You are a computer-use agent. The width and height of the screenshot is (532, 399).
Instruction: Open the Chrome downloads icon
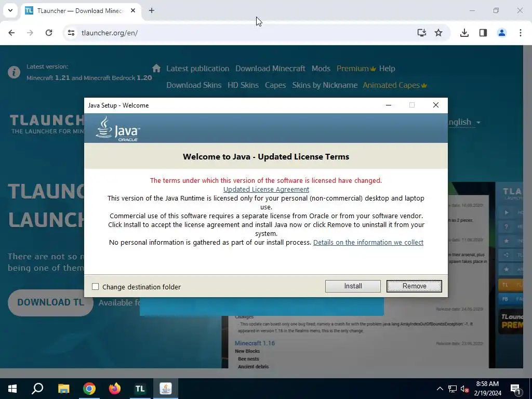tap(464, 33)
